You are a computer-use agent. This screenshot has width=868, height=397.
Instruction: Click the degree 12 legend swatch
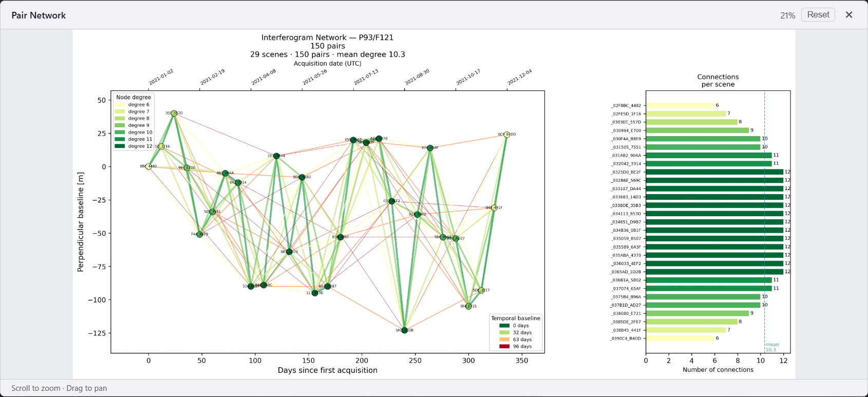point(120,146)
